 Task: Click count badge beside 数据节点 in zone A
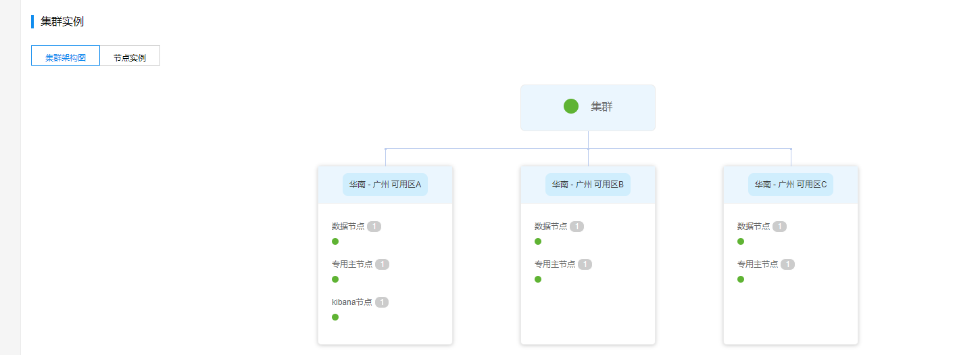pyautogui.click(x=374, y=227)
